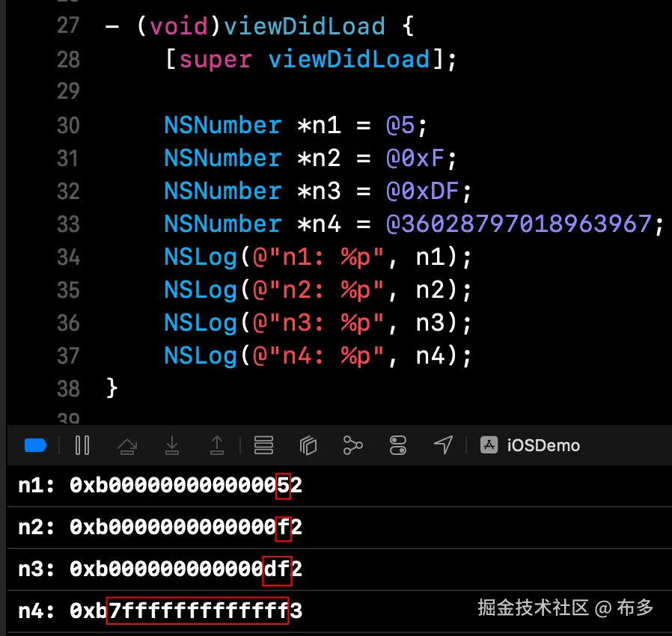
Task: Click the "n1: %p" format string
Action: [318, 257]
